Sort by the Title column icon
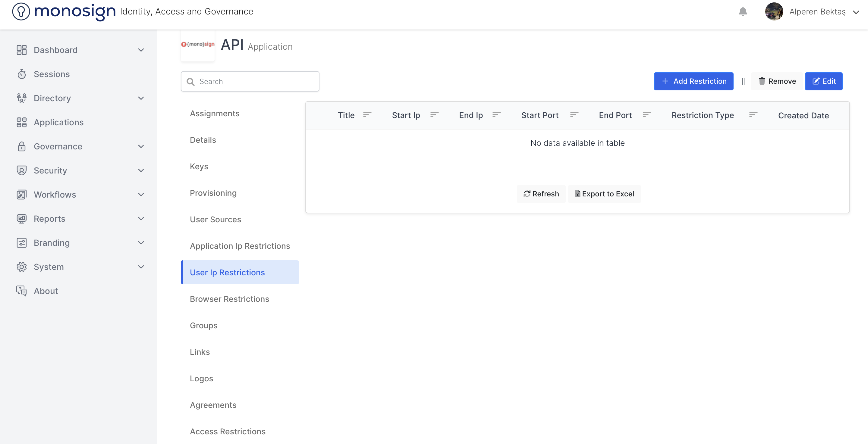Screen dimensions: 868x444 [x=367, y=115]
